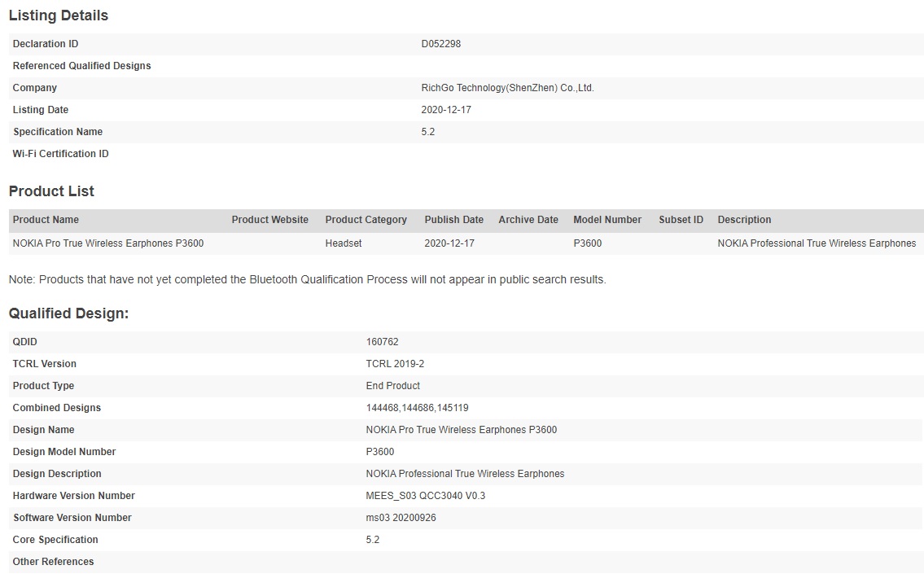The image size is (924, 574).
Task: Select the Listing Date value 2020-12-17
Action: 446,110
